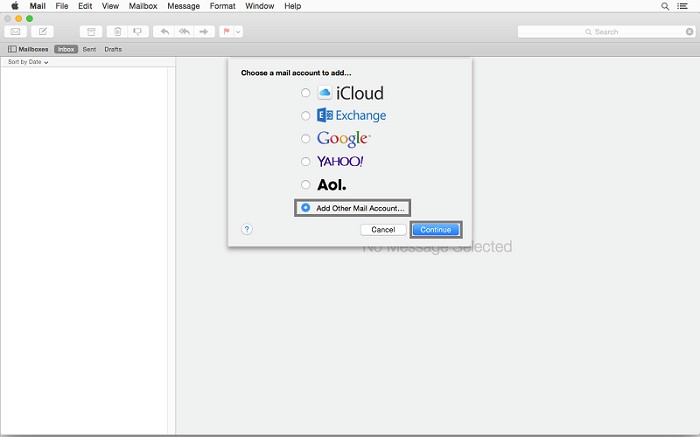Reply all with the double left arrow
This screenshot has height=437, width=700.
184,32
